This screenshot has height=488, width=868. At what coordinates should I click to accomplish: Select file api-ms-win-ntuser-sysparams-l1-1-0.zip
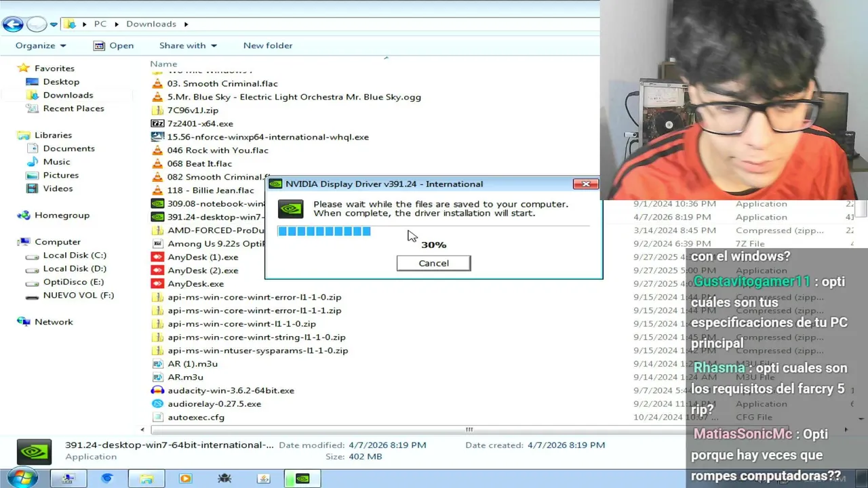(258, 350)
